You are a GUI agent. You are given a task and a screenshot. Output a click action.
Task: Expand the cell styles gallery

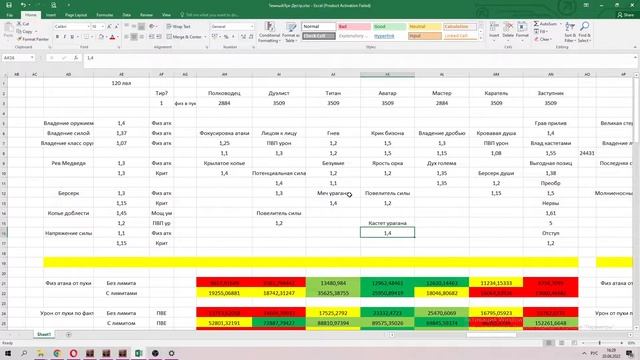pos(481,38)
